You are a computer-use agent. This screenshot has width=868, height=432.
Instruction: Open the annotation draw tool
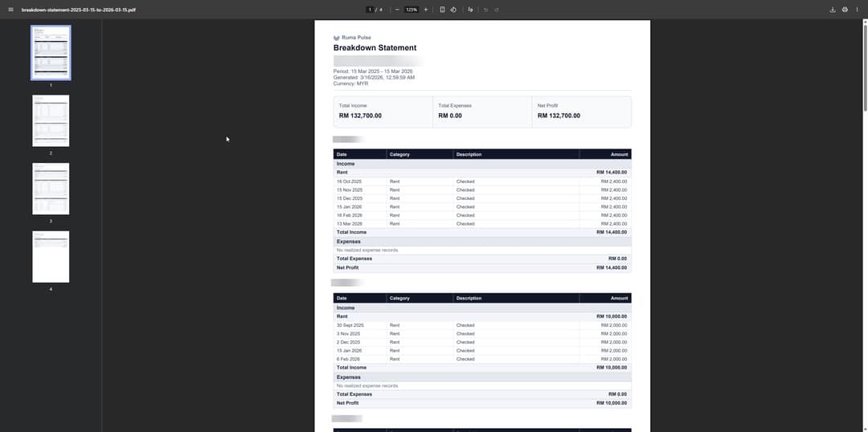pos(470,10)
